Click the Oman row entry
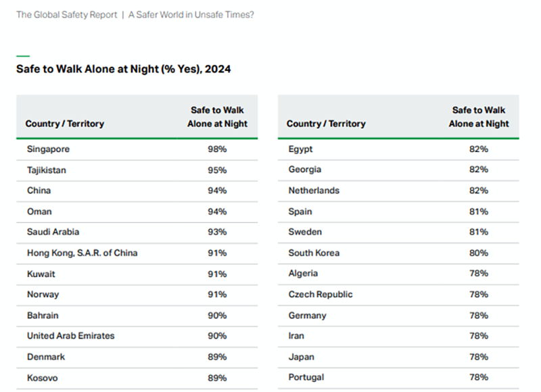Screen dimensions: 541x392 coord(39,212)
